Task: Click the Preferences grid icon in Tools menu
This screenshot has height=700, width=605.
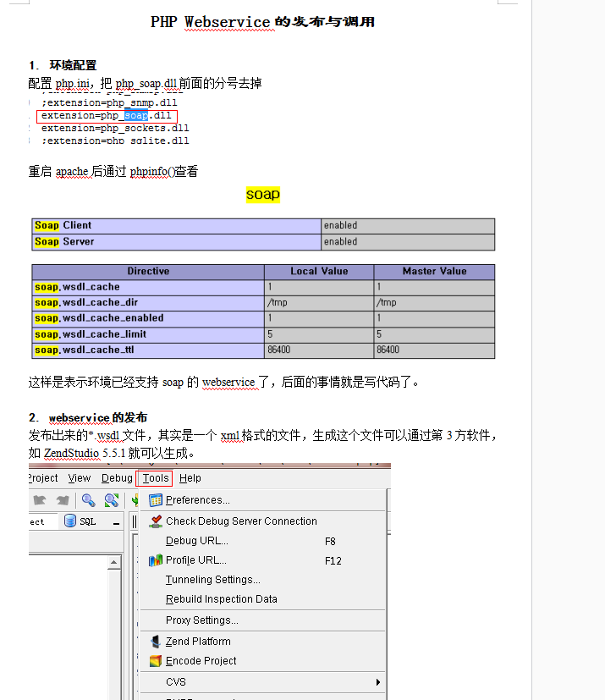Action: (x=156, y=500)
